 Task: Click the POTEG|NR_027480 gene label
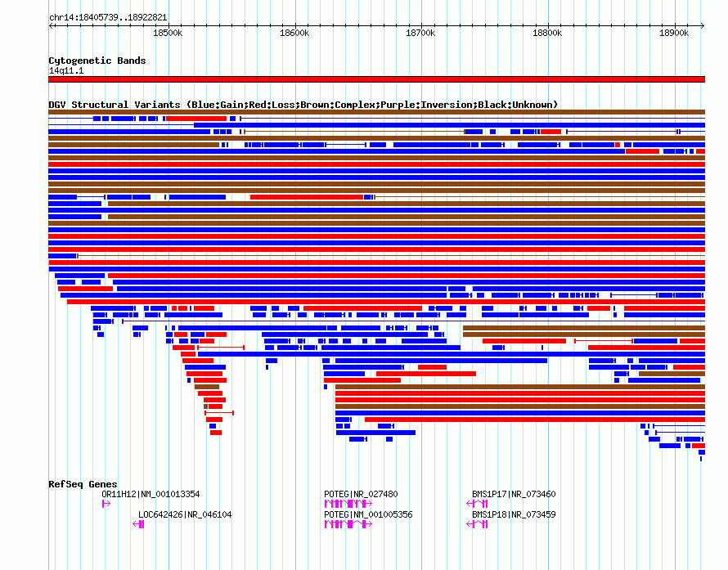point(361,494)
